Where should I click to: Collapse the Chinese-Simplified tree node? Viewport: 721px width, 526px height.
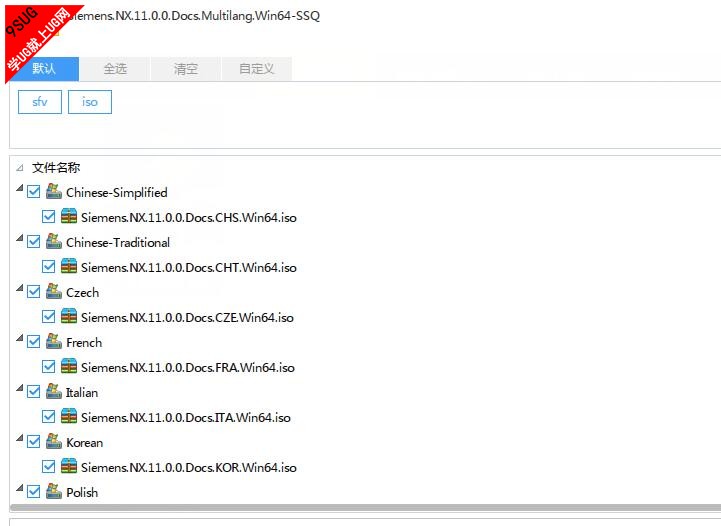click(x=19, y=188)
